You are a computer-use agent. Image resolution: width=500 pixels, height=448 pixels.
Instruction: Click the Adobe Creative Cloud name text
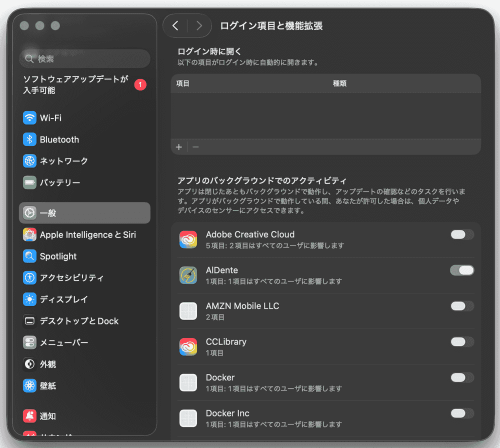coord(250,234)
